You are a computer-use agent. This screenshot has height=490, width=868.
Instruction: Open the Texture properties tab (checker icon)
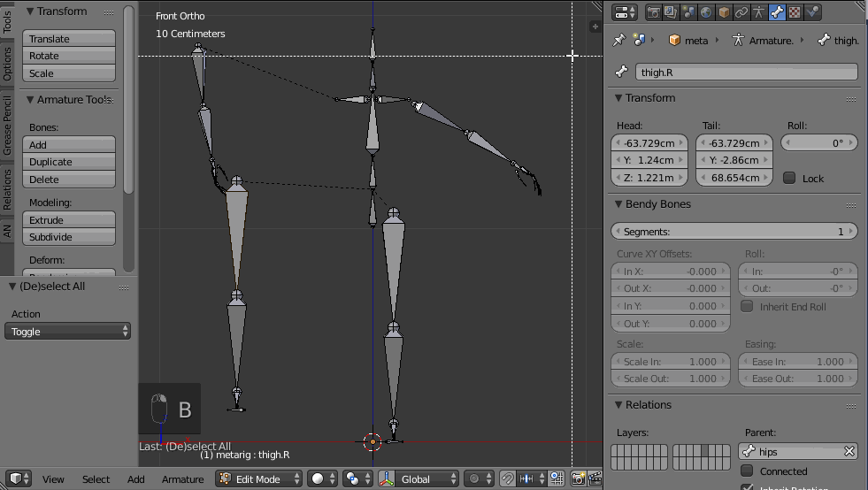point(795,12)
